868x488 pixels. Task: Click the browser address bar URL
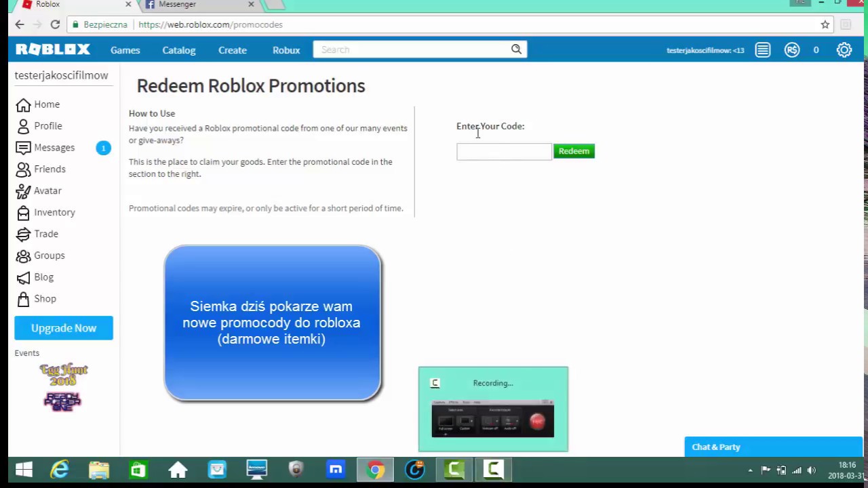[x=210, y=24]
